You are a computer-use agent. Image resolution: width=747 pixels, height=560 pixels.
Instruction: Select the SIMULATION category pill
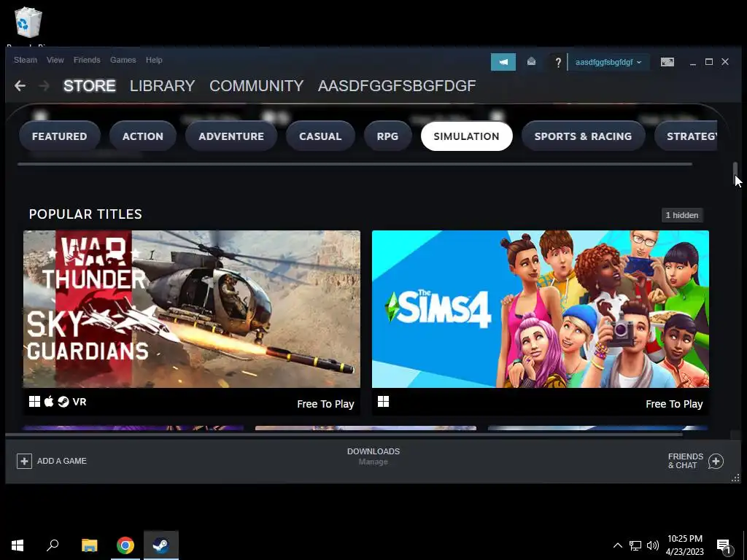(x=466, y=136)
